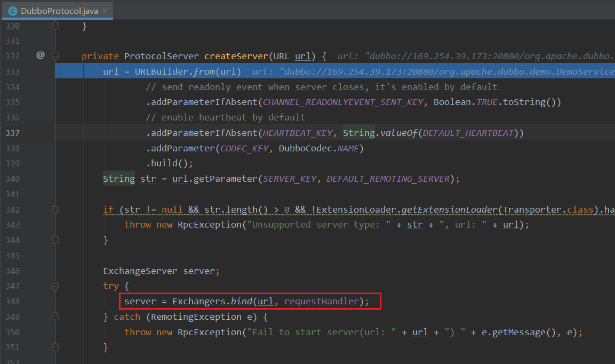Click fold end marker at line 330
The image size is (615, 364).
[55, 26]
